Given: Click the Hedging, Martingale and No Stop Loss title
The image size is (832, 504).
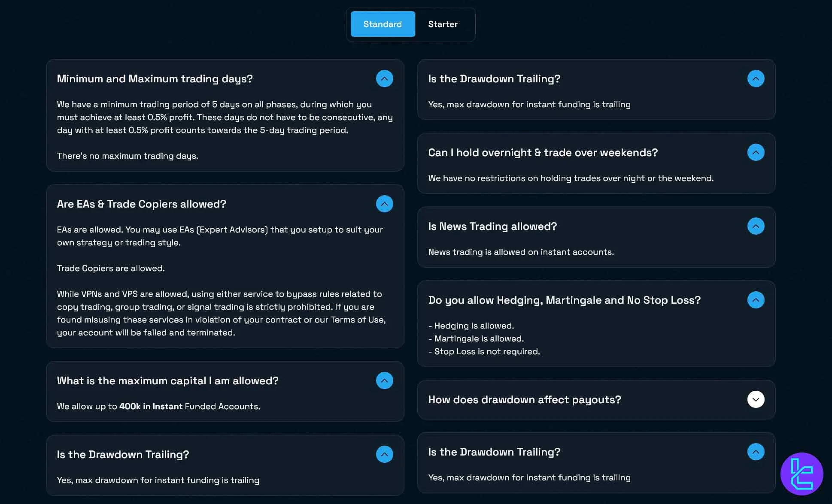Looking at the screenshot, I should [x=564, y=300].
